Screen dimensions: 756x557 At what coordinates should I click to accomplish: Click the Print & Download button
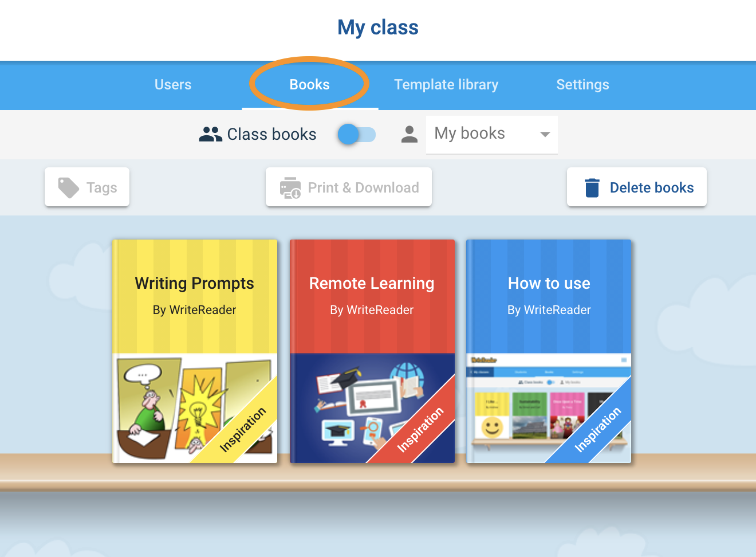(x=349, y=187)
